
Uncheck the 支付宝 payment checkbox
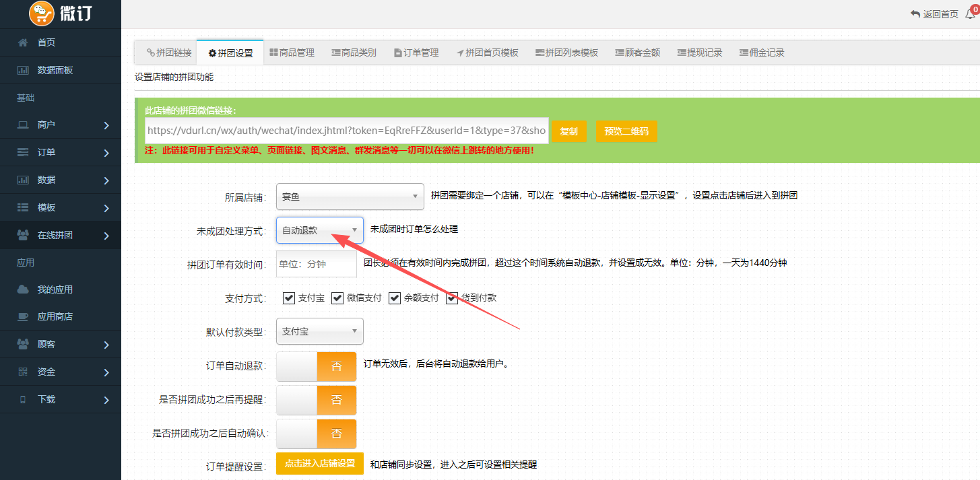289,298
